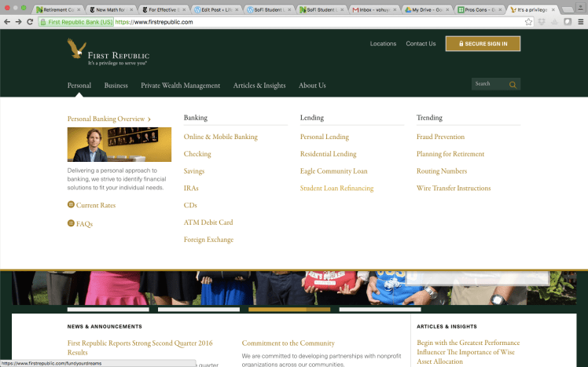
Task: Click the round icon beside FAQs
Action: click(71, 224)
